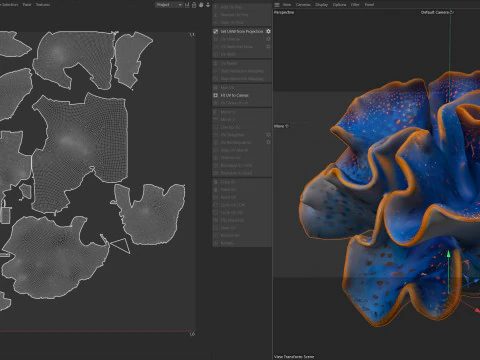Click the Perspective viewport label
The height and width of the screenshot is (360, 480).
[x=284, y=12]
